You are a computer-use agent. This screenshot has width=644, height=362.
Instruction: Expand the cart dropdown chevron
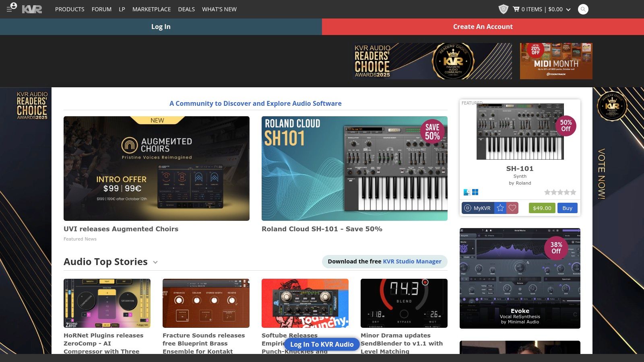(x=568, y=9)
